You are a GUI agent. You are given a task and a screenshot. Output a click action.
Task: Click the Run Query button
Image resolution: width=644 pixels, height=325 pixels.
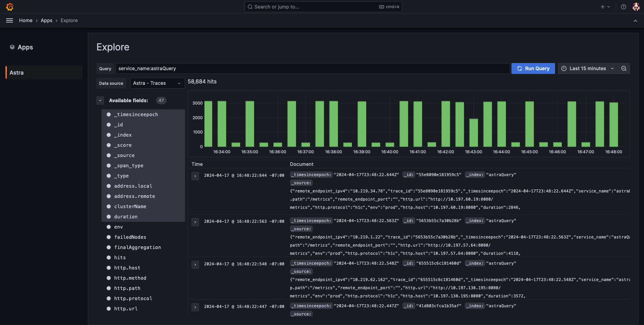click(x=533, y=68)
